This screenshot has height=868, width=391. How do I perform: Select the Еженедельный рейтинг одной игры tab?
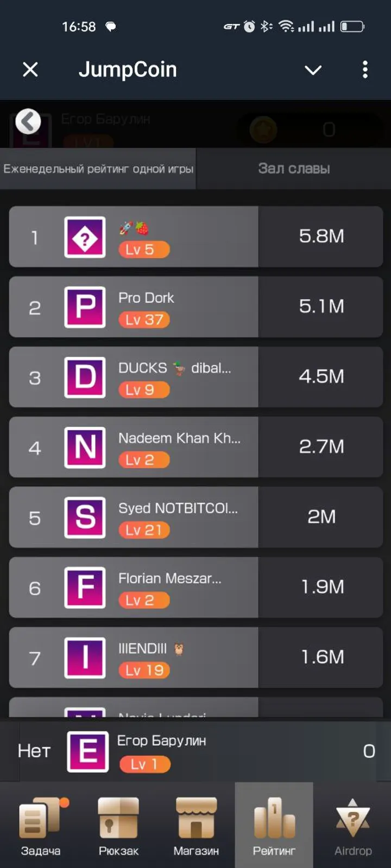coord(98,168)
